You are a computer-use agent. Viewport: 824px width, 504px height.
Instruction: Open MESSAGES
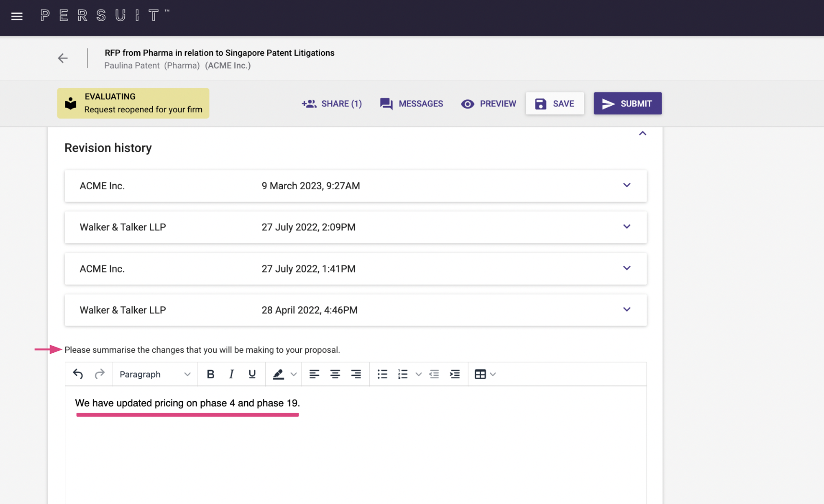click(412, 104)
